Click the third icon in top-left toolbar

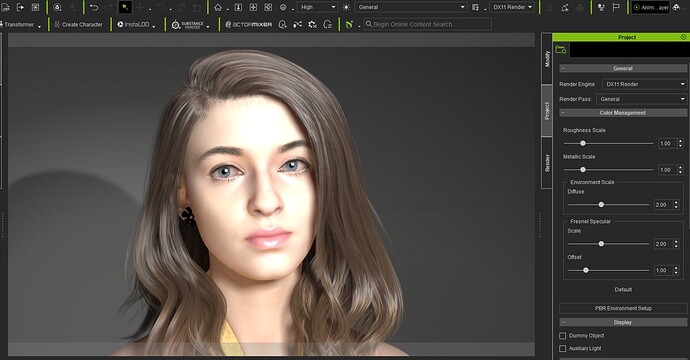pos(35,7)
